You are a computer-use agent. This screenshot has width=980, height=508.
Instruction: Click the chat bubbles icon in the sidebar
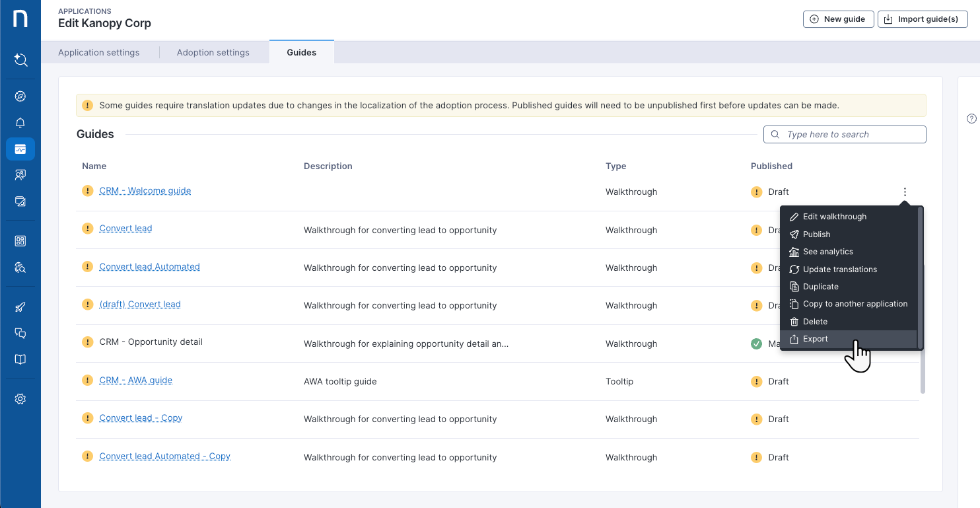tap(20, 333)
